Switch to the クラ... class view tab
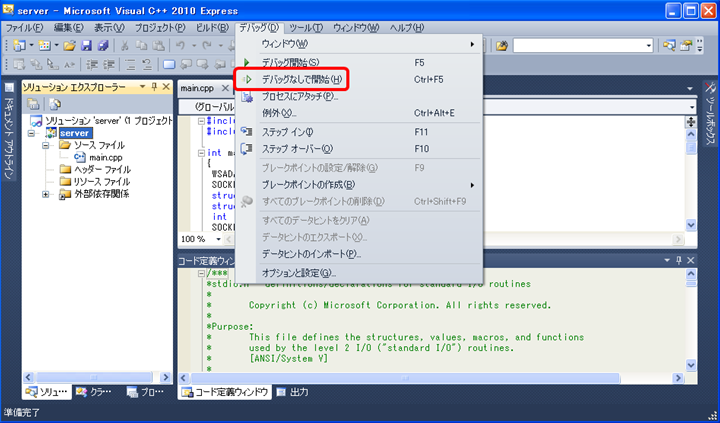The image size is (720, 423). tap(94, 392)
